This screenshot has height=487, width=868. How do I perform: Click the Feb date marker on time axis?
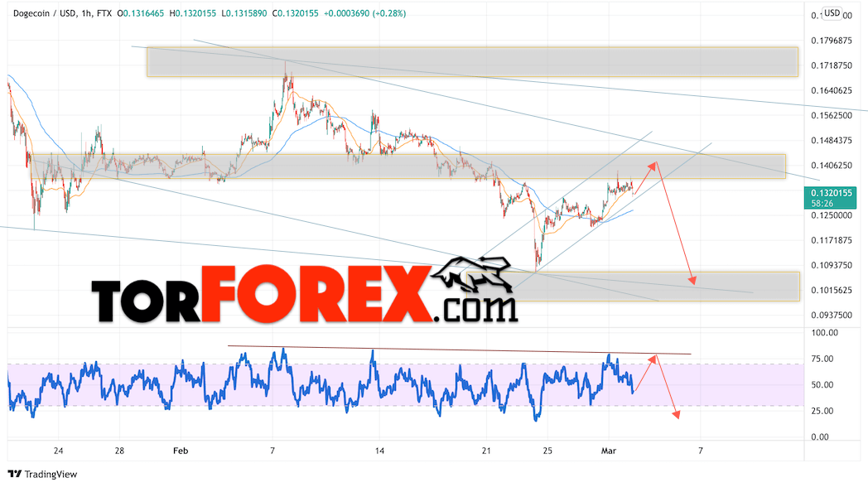tap(181, 451)
